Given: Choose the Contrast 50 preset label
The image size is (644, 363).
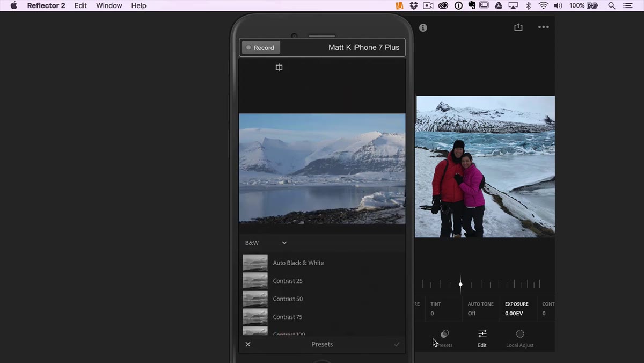Looking at the screenshot, I should pos(288,299).
